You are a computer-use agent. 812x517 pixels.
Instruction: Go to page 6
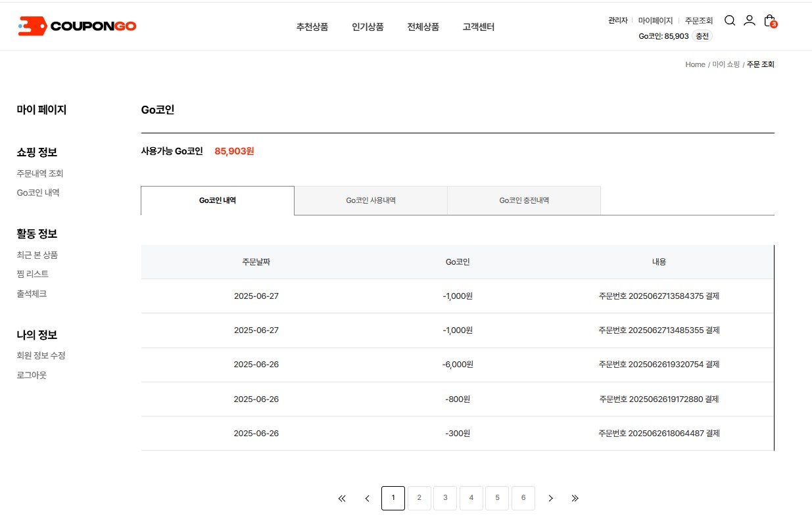[x=523, y=498]
